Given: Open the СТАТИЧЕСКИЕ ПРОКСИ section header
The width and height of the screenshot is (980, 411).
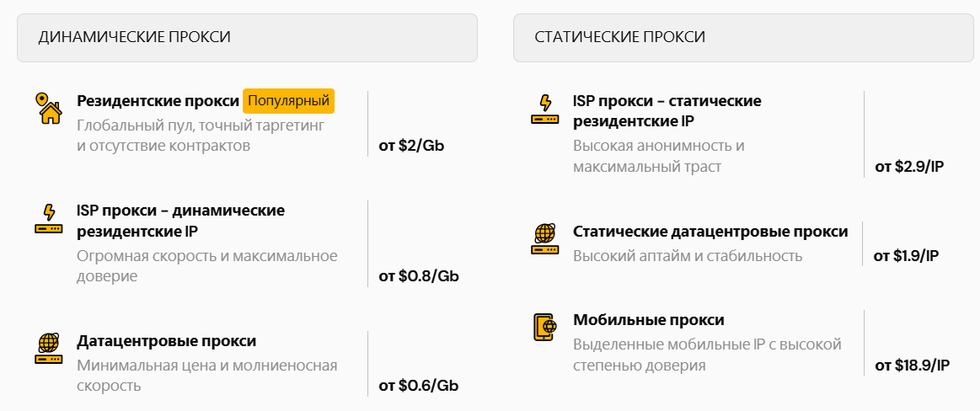Looking at the screenshot, I should pos(743,38).
